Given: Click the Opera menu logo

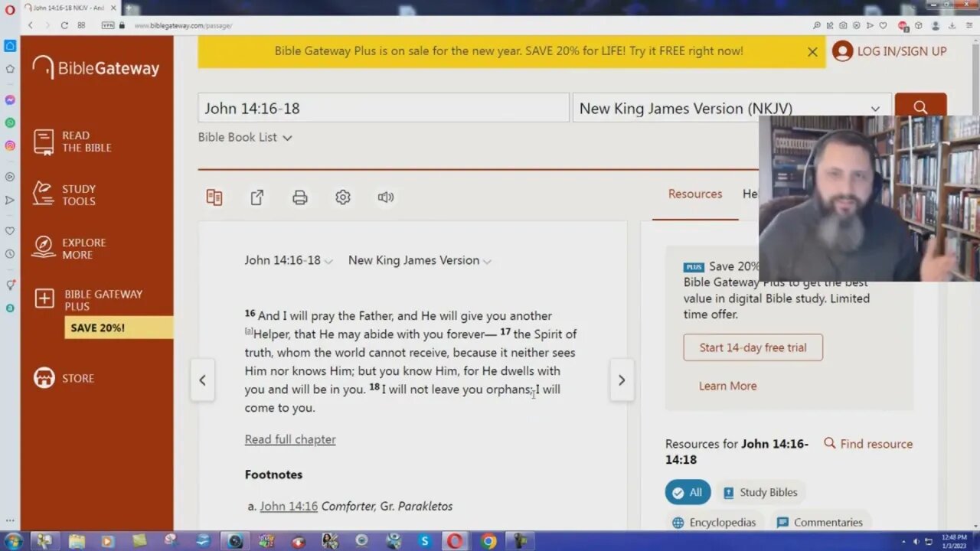Looking at the screenshot, I should tap(9, 8).
